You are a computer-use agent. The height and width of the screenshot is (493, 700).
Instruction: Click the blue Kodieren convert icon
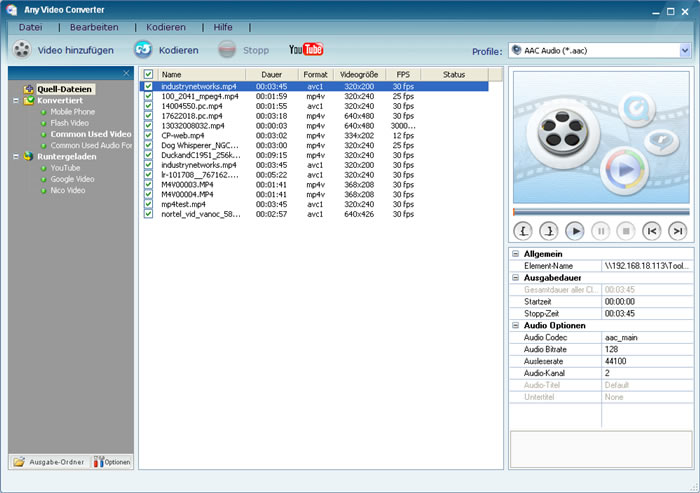[143, 50]
